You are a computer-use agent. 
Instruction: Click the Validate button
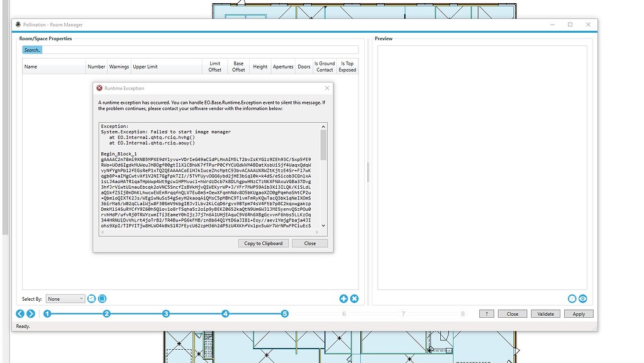tap(545, 313)
